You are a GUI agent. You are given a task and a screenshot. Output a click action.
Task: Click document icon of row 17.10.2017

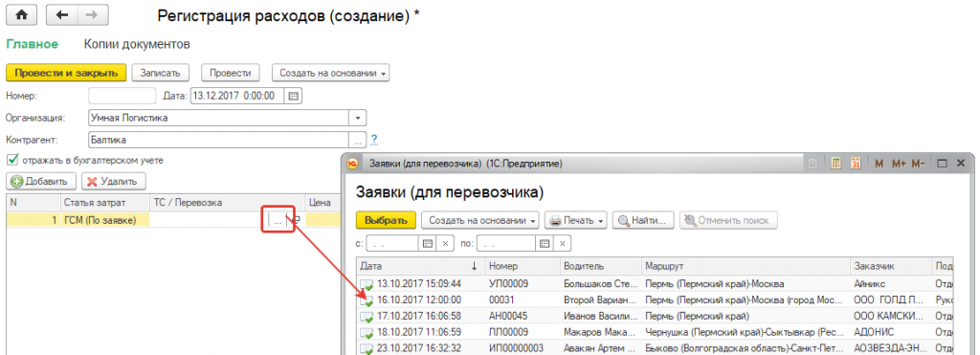tap(367, 316)
